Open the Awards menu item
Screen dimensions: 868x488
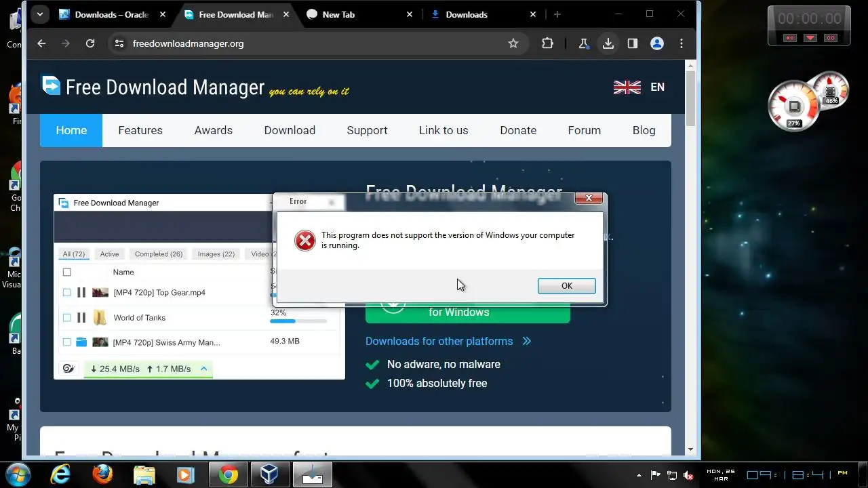point(214,130)
